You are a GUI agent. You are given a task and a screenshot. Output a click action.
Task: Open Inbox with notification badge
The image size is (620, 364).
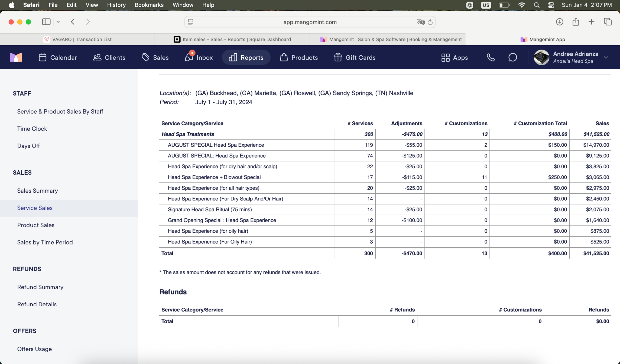199,58
